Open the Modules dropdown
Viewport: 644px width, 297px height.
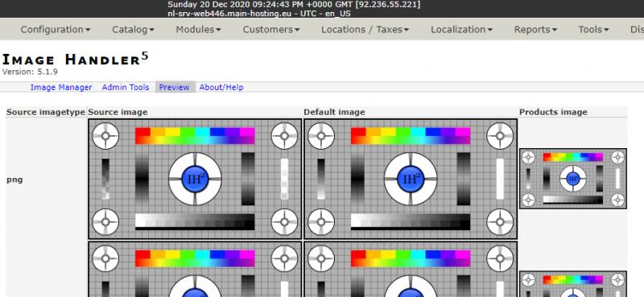[x=198, y=30]
